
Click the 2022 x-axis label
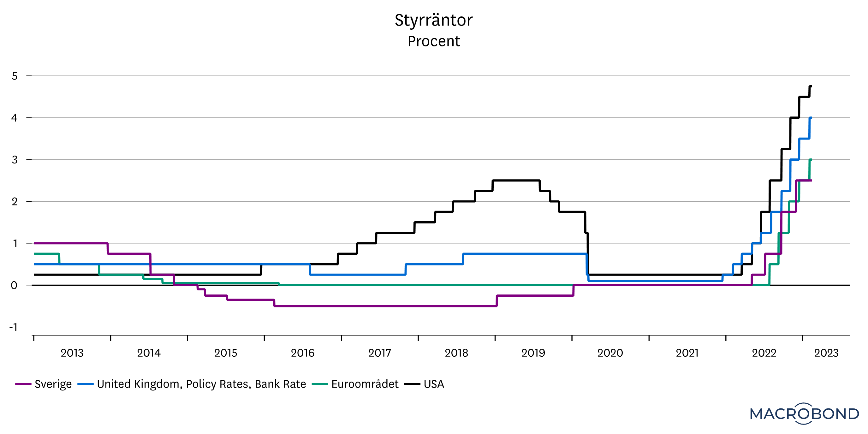click(764, 353)
